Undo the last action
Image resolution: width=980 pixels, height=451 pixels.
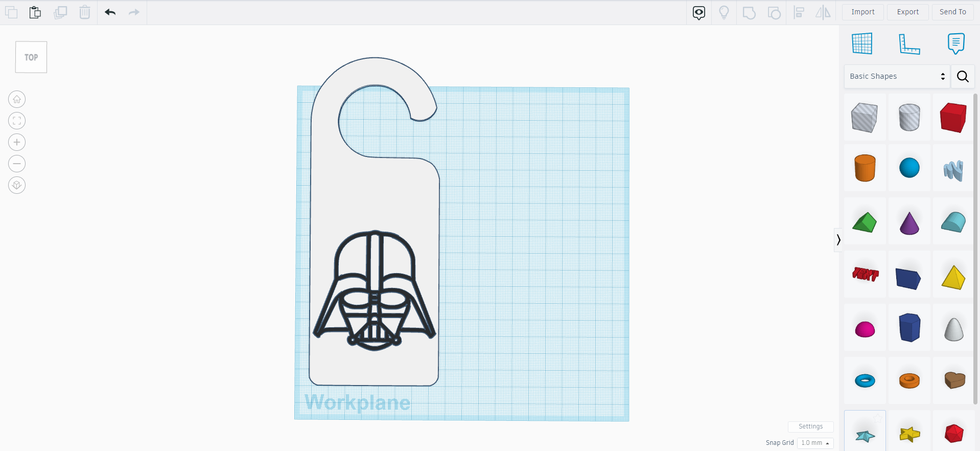110,12
